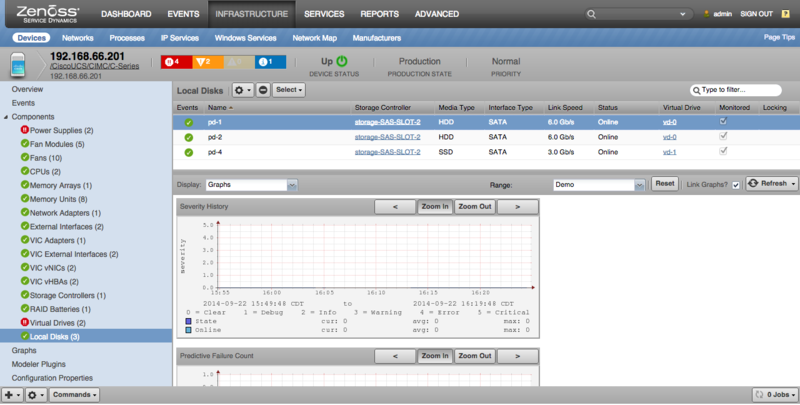Viewport: 800px width, 405px height.
Task: Click green event status icon for pd-4
Action: [189, 152]
